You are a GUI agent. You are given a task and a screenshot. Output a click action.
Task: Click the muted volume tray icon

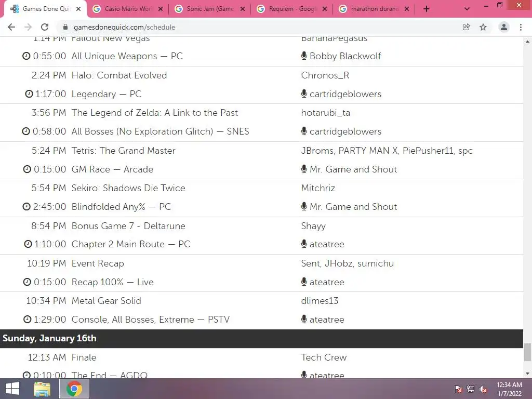[x=483, y=389]
